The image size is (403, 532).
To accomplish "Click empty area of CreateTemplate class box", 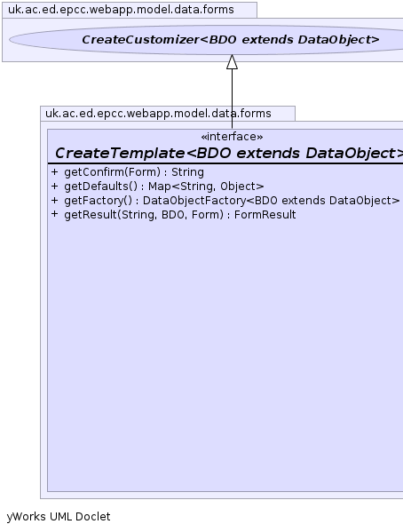I will (x=225, y=353).
